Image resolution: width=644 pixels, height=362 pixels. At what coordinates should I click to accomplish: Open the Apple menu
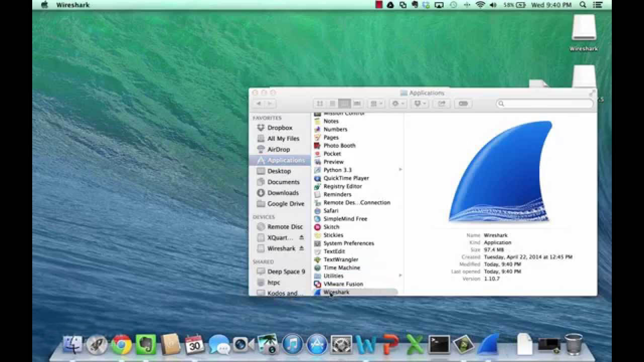(44, 5)
